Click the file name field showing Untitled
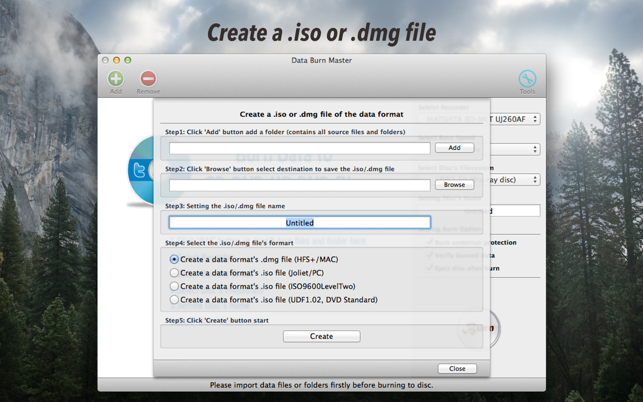This screenshot has height=402, width=643. tap(300, 222)
